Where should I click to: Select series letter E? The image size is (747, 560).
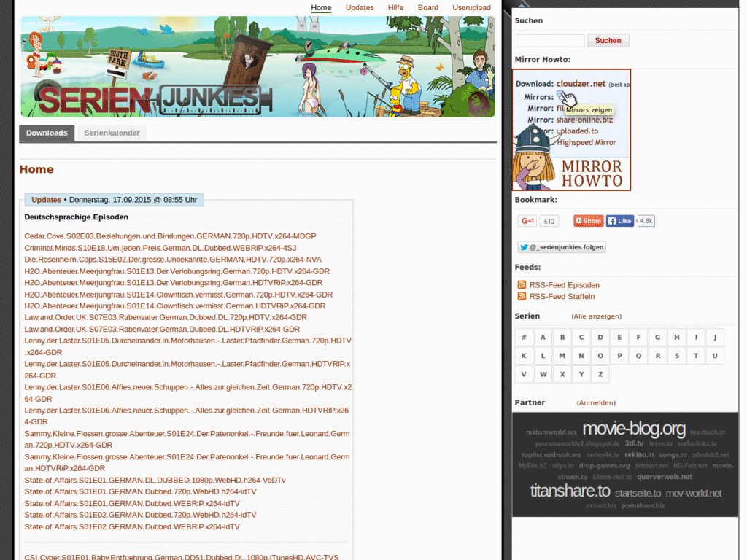coord(619,337)
